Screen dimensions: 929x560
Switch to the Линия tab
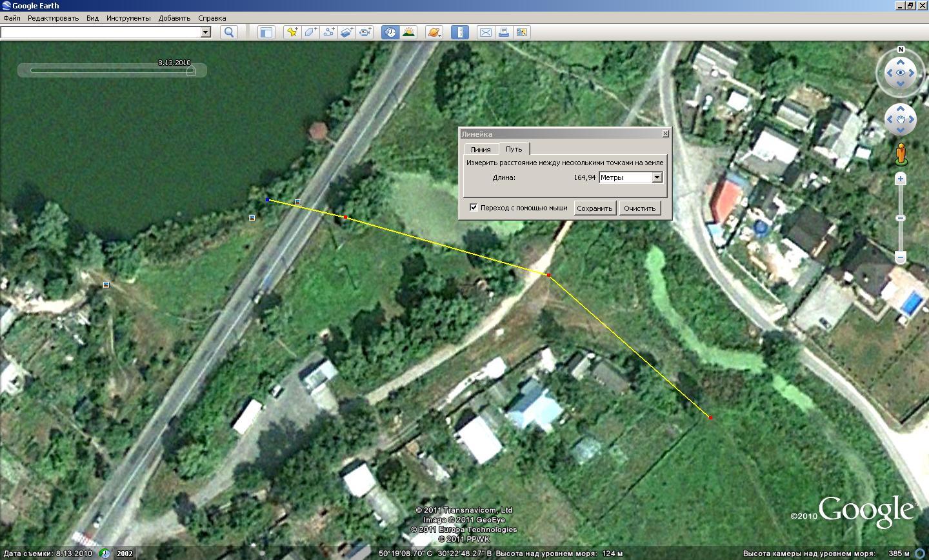point(481,150)
